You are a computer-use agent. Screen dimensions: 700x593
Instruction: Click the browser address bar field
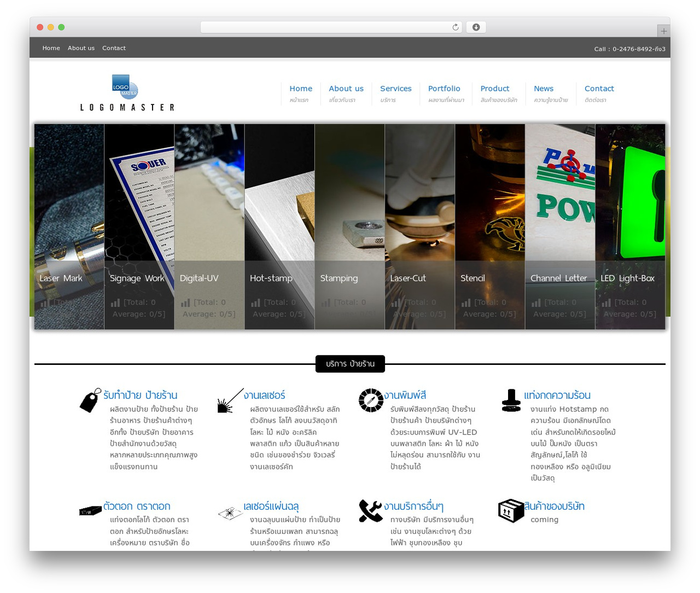331,27
